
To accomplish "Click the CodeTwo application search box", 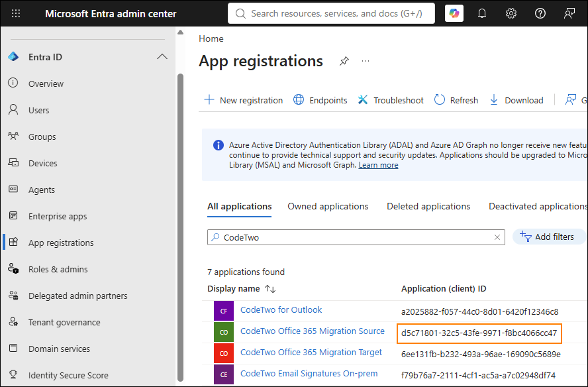I will pos(356,237).
